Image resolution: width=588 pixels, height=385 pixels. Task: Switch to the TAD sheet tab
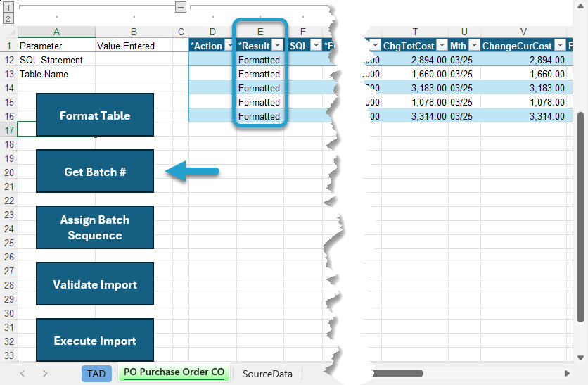coord(96,374)
